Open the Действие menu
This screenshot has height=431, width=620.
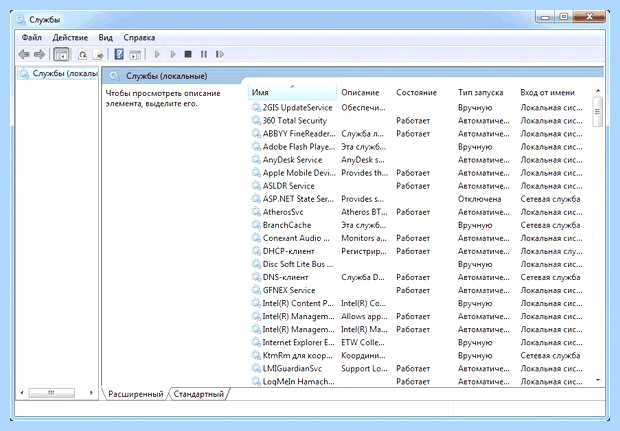(x=70, y=38)
